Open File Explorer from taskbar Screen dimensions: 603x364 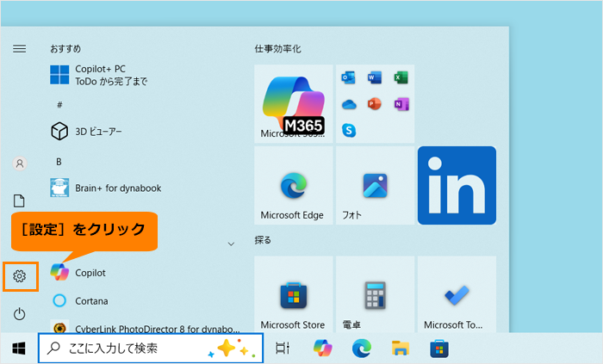coord(401,349)
